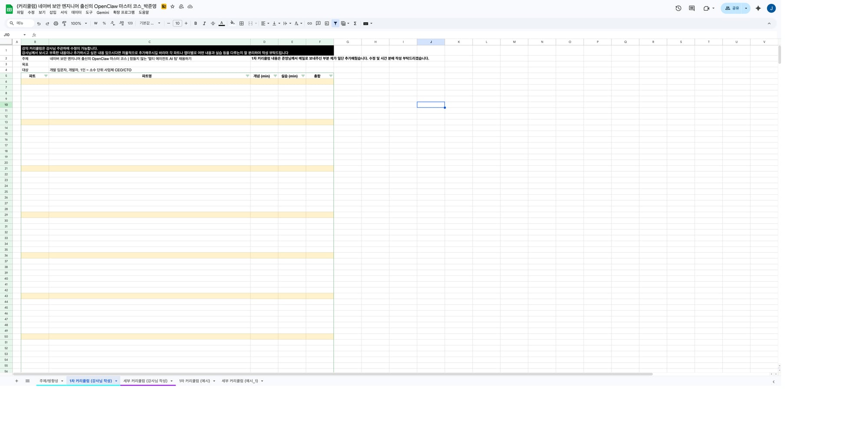
Task: Toggle bold formatting
Action: point(196,23)
